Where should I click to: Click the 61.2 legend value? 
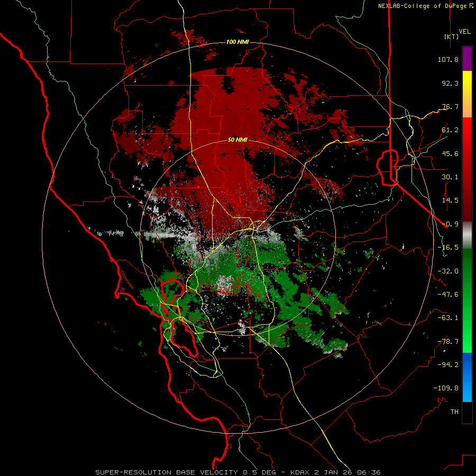pyautogui.click(x=450, y=130)
